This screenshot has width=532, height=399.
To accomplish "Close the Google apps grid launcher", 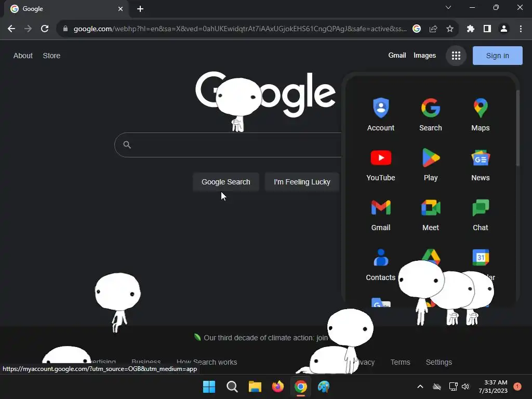I will [456, 56].
